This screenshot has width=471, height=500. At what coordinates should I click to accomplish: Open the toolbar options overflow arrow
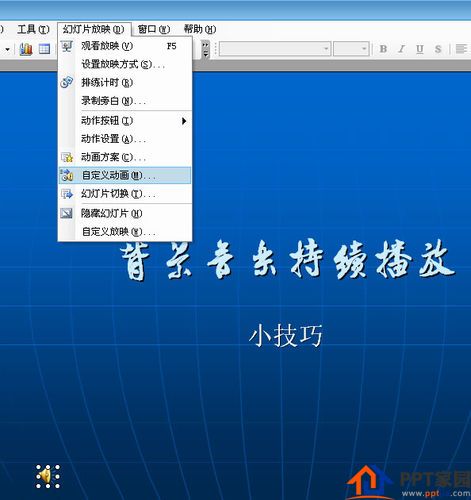click(206, 49)
